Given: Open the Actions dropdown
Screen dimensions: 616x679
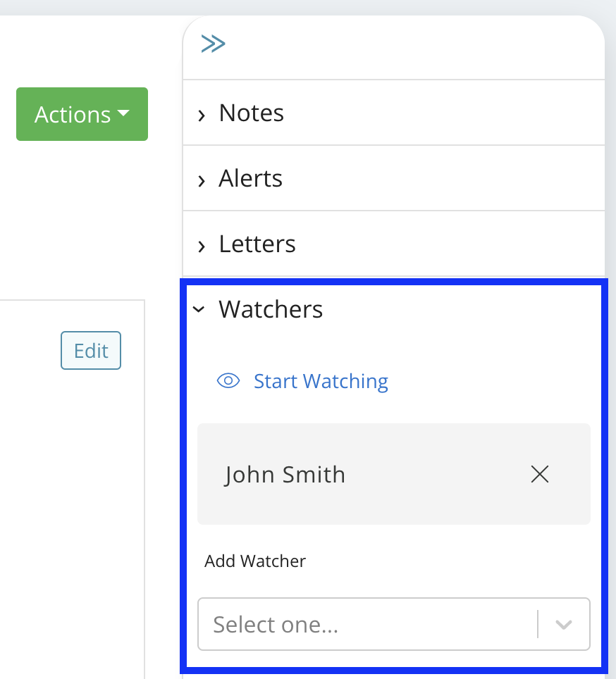Looking at the screenshot, I should (x=81, y=114).
